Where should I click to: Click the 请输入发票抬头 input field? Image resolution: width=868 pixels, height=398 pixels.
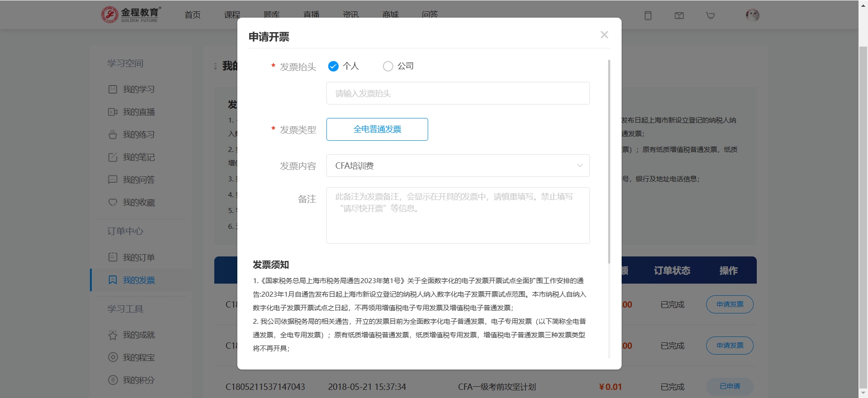point(458,93)
